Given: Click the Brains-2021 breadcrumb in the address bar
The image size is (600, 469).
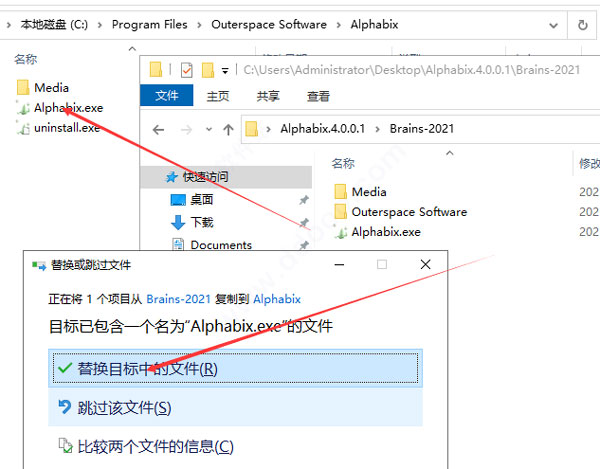Looking at the screenshot, I should click(x=422, y=129).
